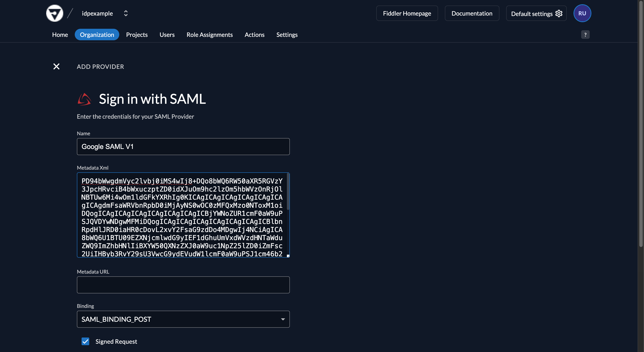Open the Documentation button
644x352 pixels.
point(472,13)
